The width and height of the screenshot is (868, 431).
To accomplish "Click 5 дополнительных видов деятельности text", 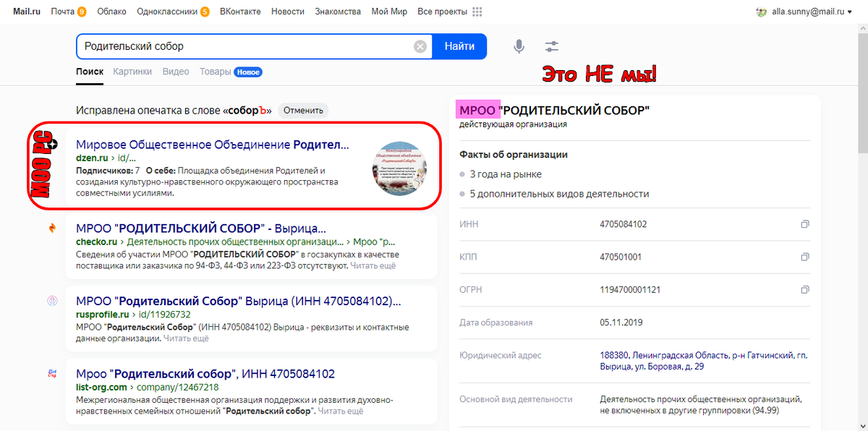I will pyautogui.click(x=559, y=194).
